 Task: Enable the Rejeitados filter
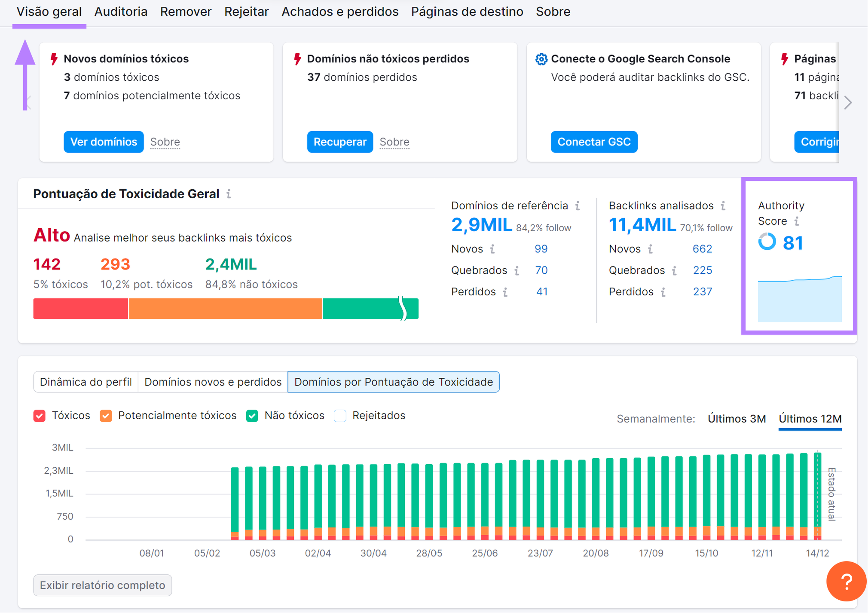340,415
